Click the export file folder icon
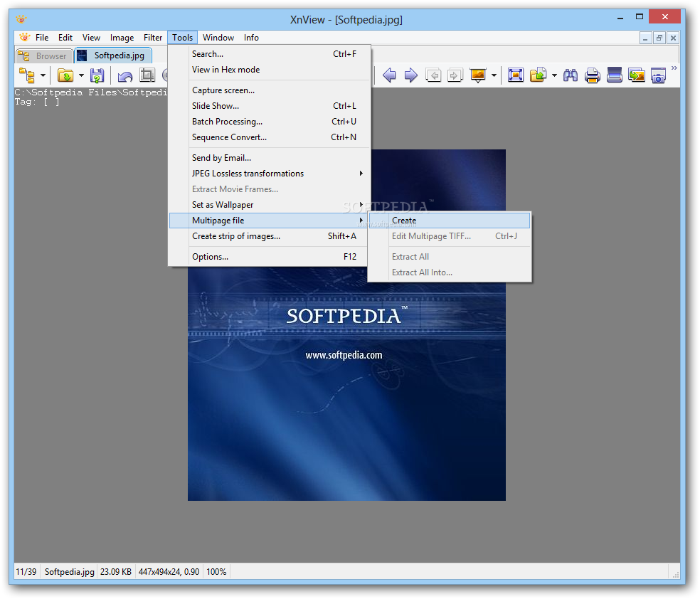This screenshot has height=599, width=700. (x=539, y=75)
